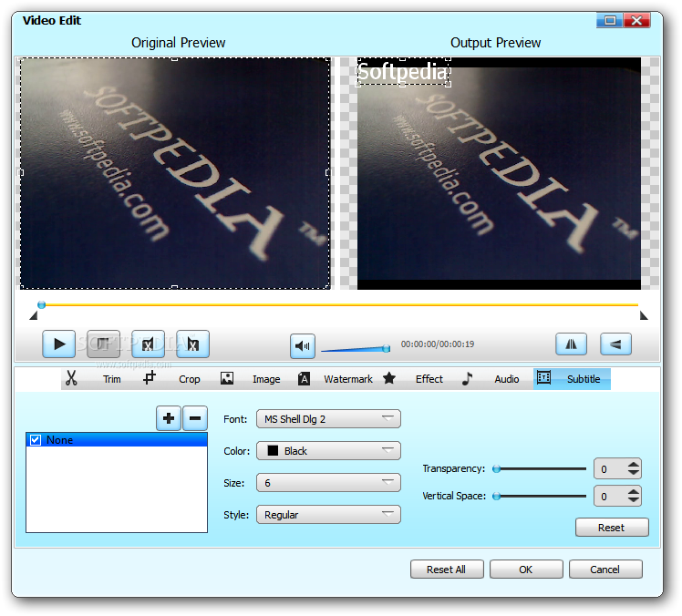The height and width of the screenshot is (616, 682).
Task: Click the volume slider handle
Action: 387,349
